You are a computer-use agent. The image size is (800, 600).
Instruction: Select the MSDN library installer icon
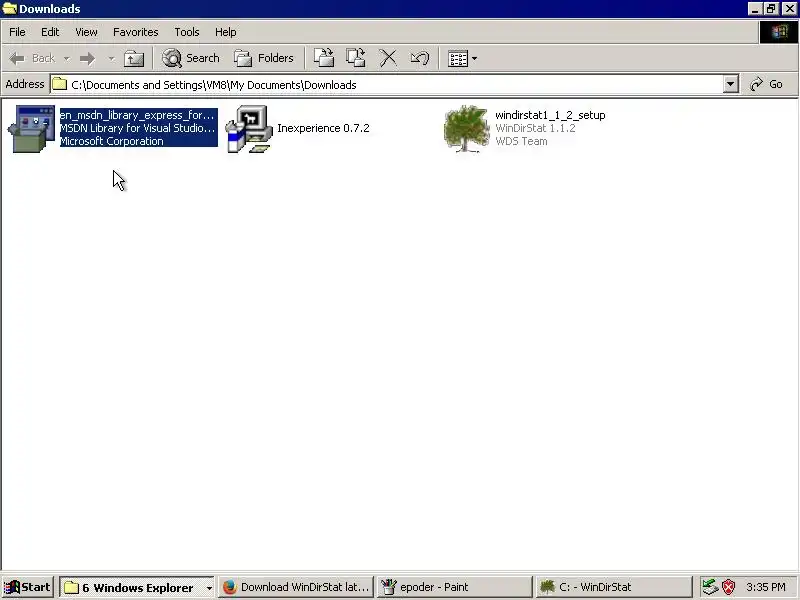point(32,129)
